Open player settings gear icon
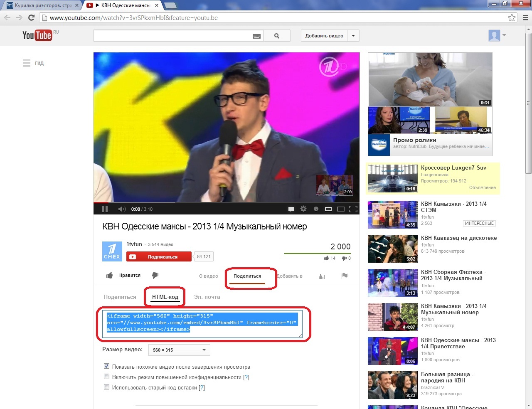The image size is (532, 409). [x=303, y=209]
